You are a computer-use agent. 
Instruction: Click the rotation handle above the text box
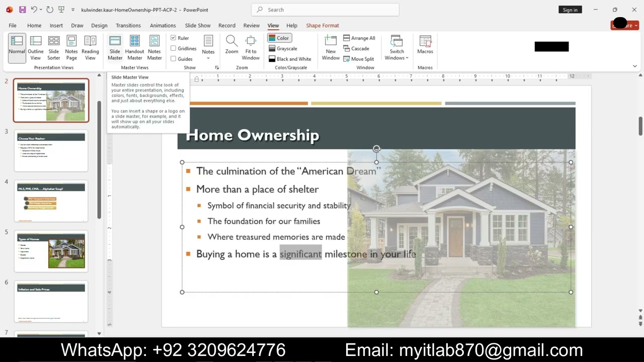click(x=376, y=149)
